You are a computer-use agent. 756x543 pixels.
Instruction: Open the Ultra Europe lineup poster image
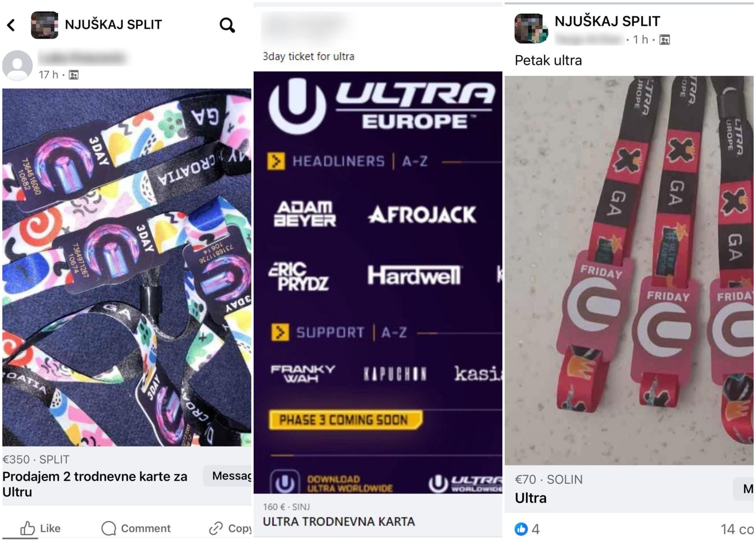pos(378,282)
